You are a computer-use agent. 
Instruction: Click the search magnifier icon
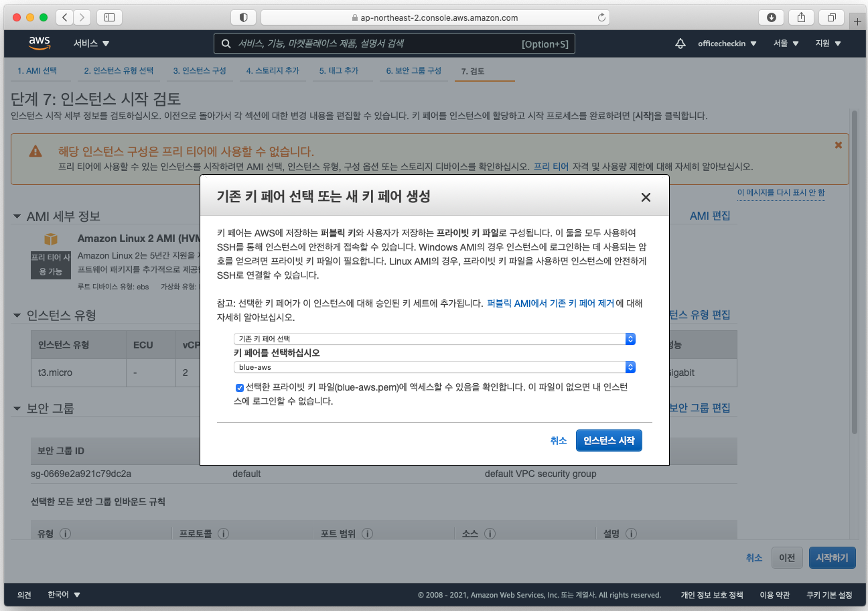click(226, 44)
